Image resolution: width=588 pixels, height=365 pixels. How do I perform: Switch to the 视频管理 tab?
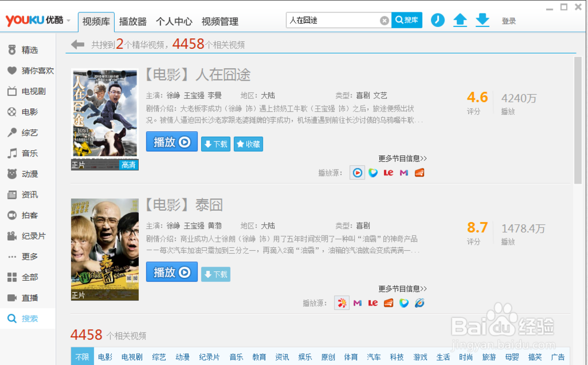[220, 22]
